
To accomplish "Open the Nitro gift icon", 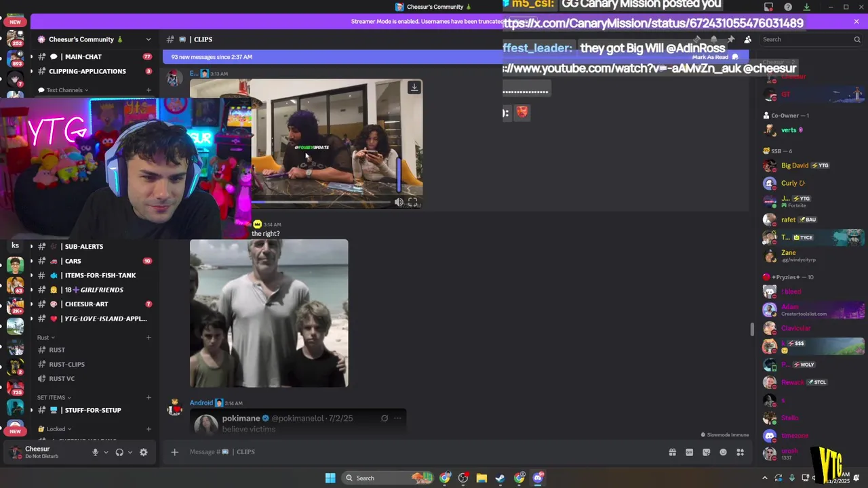I will (672, 452).
